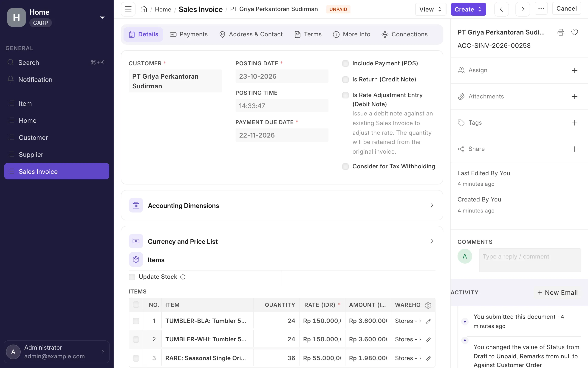Edit TUMBLER-WHI row with pencil icon
This screenshot has width=588, height=368.
428,340
